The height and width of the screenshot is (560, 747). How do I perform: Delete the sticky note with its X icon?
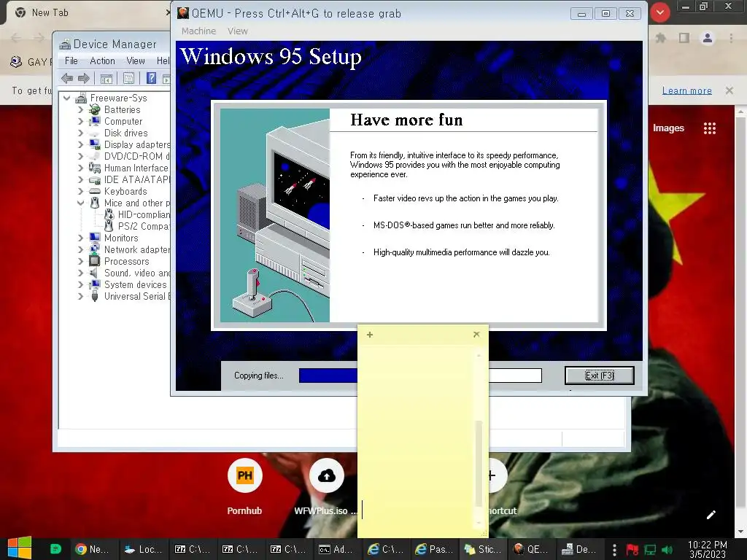476,334
